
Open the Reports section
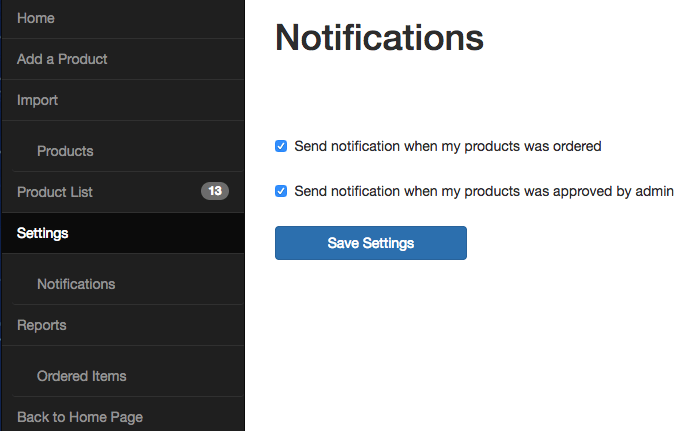click(x=42, y=325)
